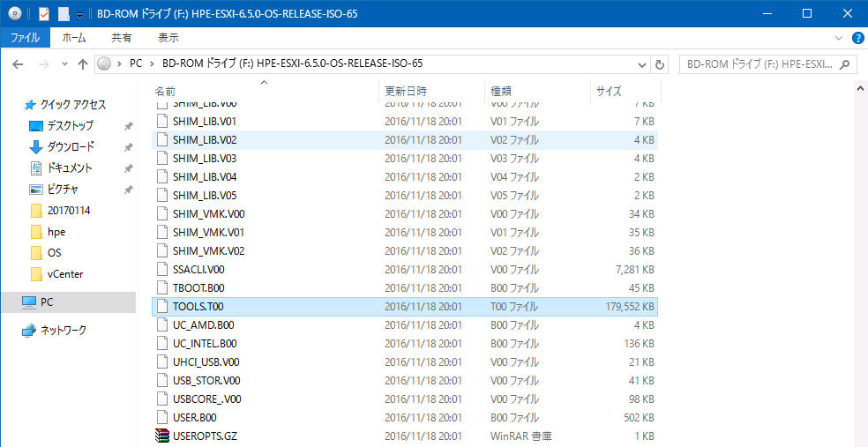Click the Refresh button in address bar
The height and width of the screenshot is (447, 868).
659,64
